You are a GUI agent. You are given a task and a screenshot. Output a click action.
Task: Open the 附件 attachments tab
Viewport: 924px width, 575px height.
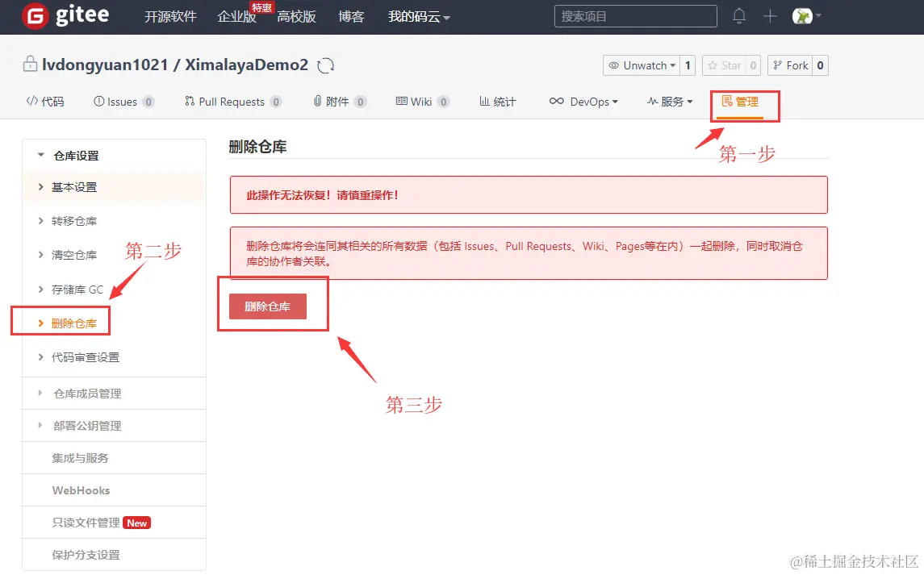[340, 102]
